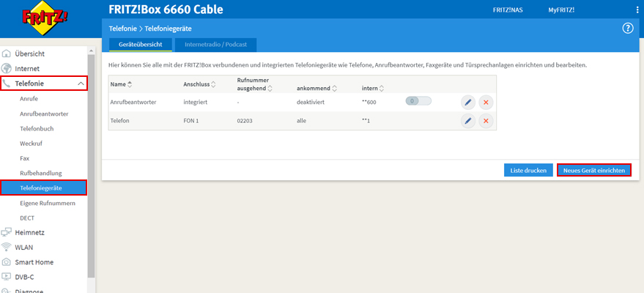Select the Geräteübersicht tab
The width and height of the screenshot is (644, 293).
click(x=140, y=45)
